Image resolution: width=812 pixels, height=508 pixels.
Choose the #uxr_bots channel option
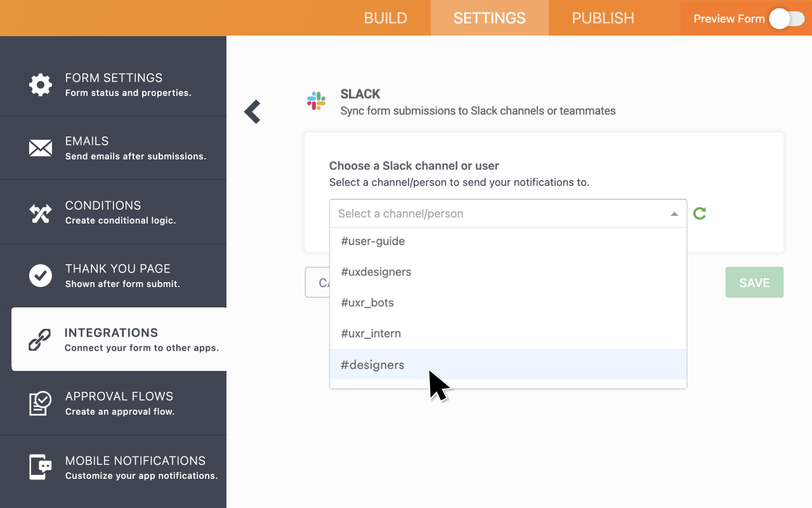pyautogui.click(x=367, y=302)
